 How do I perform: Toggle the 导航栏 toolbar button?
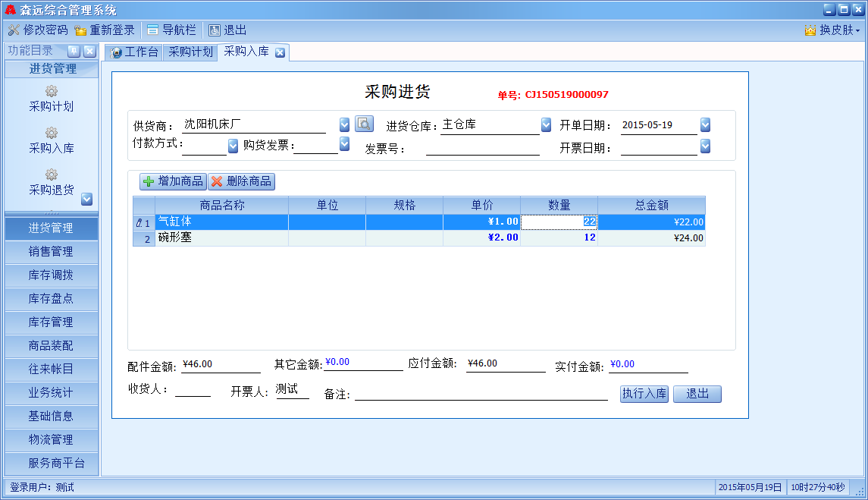171,30
